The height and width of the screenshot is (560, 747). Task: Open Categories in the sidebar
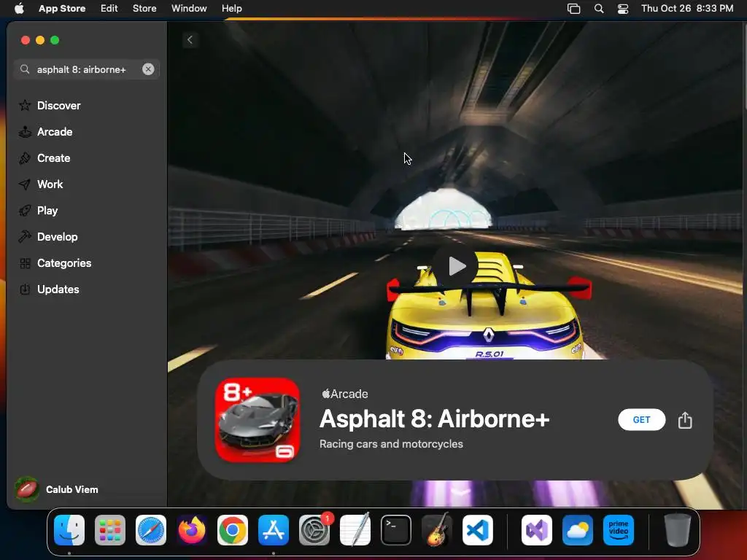pyautogui.click(x=55, y=262)
